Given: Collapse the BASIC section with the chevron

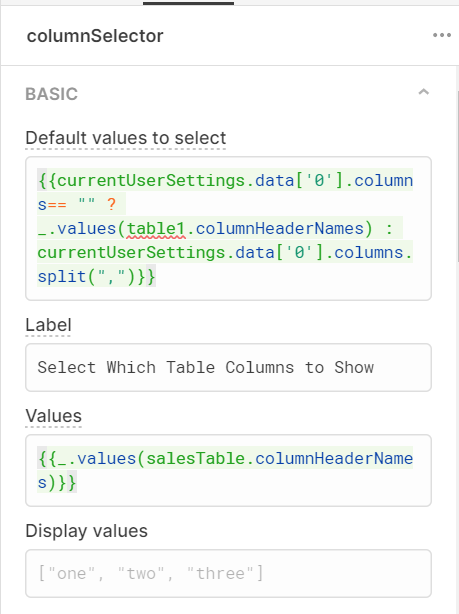Looking at the screenshot, I should point(424,92).
